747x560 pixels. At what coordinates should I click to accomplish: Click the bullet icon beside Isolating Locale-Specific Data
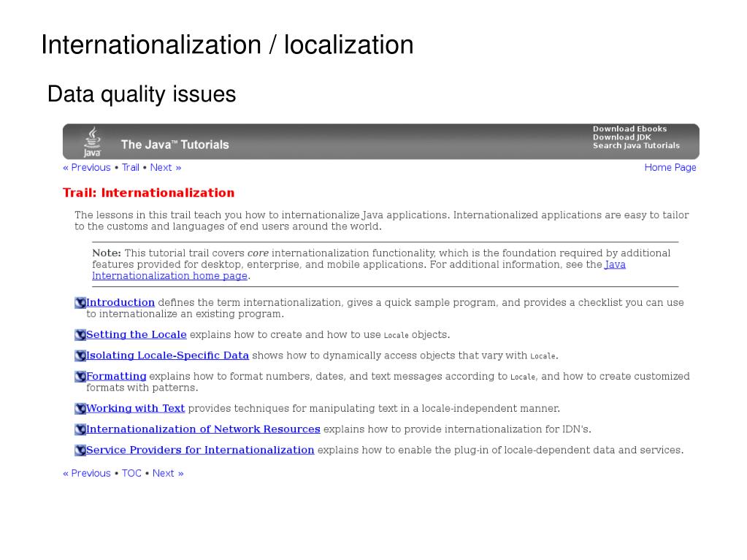click(x=80, y=356)
